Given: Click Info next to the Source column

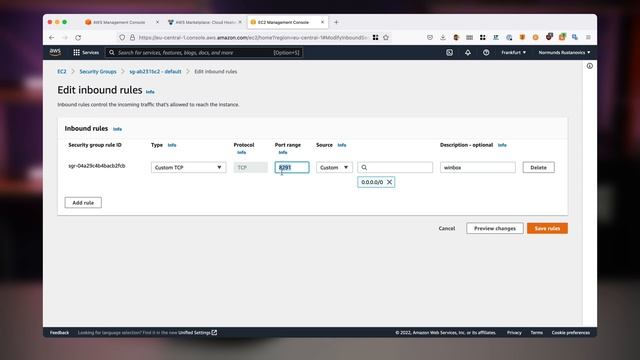Looking at the screenshot, I should click(x=342, y=145).
